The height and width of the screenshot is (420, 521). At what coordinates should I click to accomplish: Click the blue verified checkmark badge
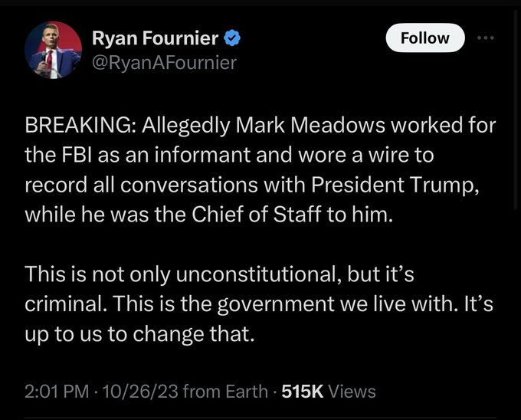(x=233, y=38)
